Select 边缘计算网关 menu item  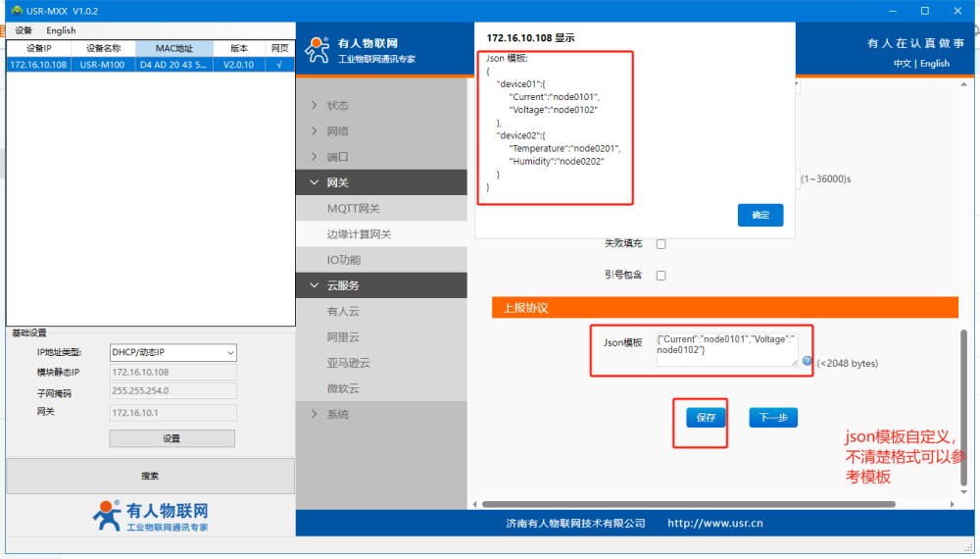(x=381, y=233)
